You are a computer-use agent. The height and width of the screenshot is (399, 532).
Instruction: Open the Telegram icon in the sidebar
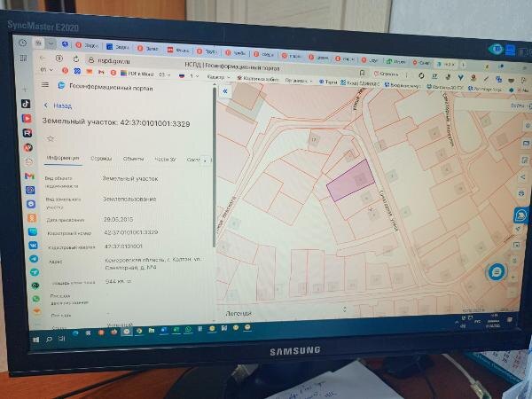point(34,259)
